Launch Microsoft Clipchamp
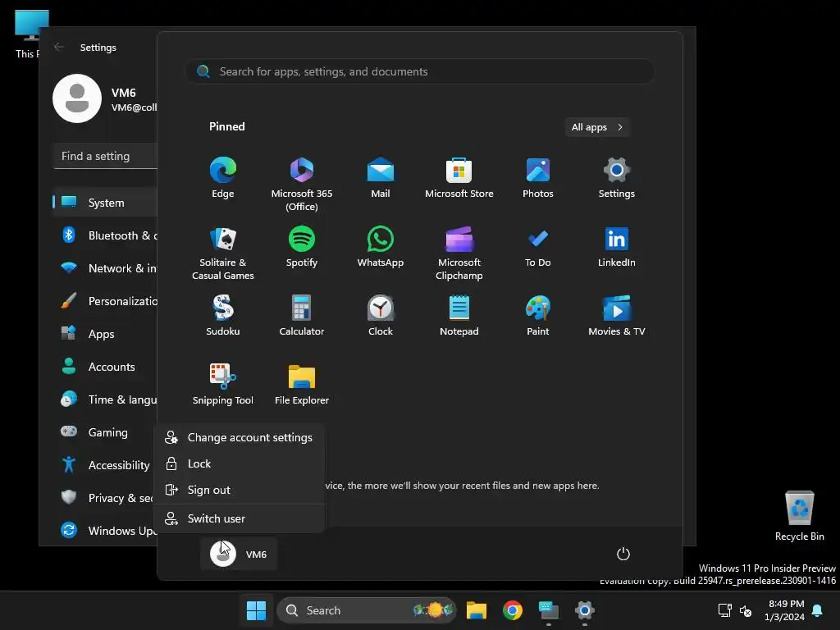840x630 pixels. [459, 253]
